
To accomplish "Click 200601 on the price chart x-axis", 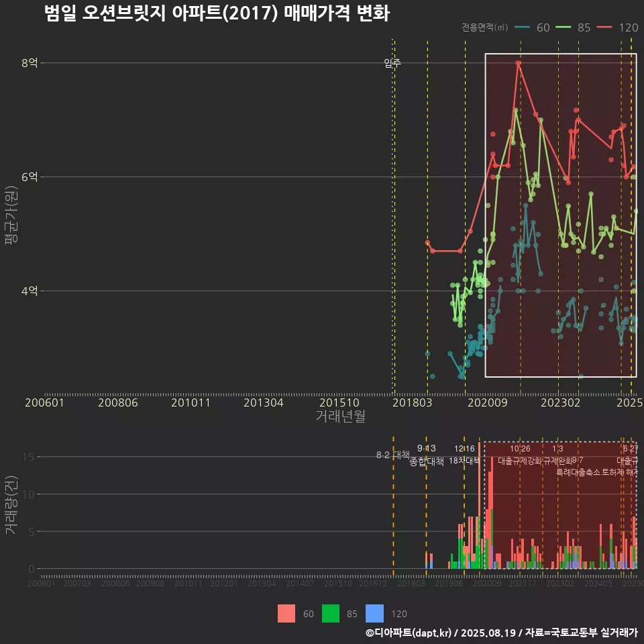I will click(x=44, y=402).
